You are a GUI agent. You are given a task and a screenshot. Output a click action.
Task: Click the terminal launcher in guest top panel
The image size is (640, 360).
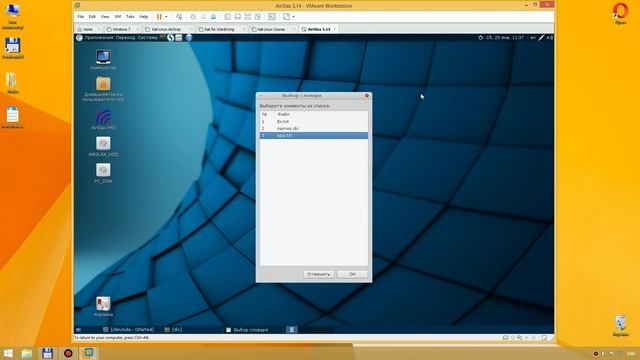[x=162, y=38]
